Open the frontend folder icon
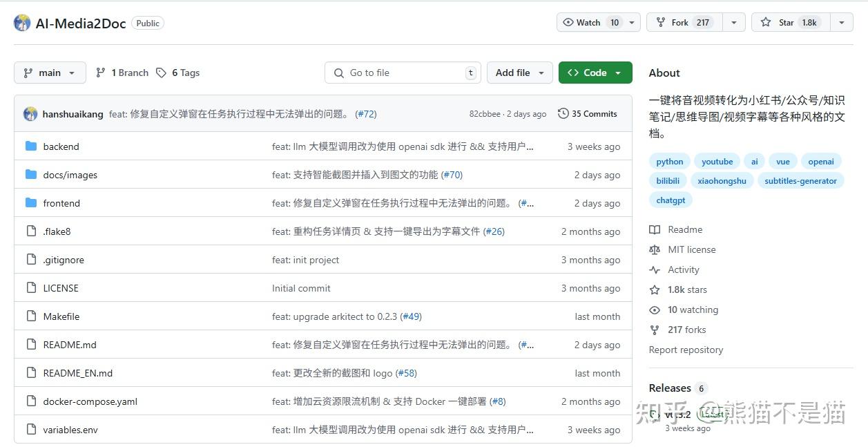 pyautogui.click(x=31, y=202)
